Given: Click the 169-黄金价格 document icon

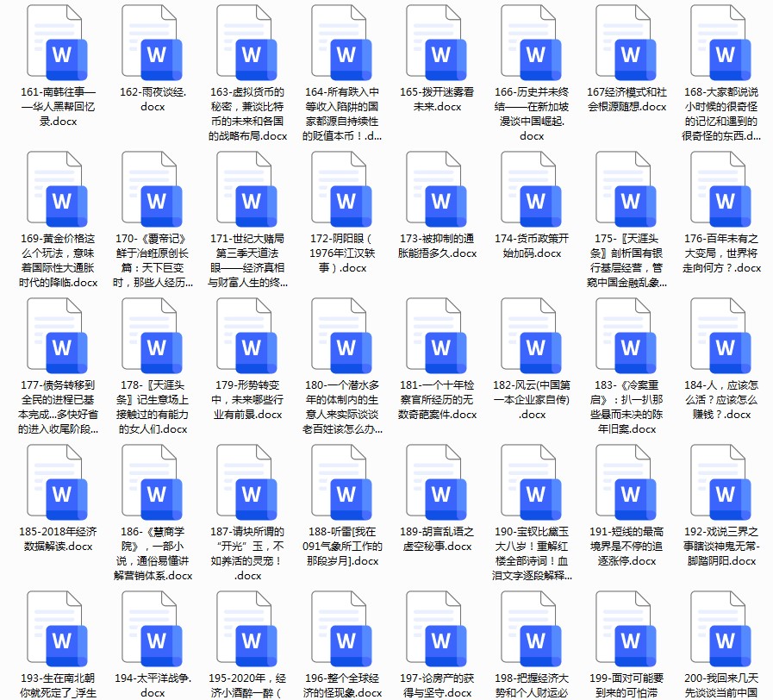Looking at the screenshot, I should [58, 189].
